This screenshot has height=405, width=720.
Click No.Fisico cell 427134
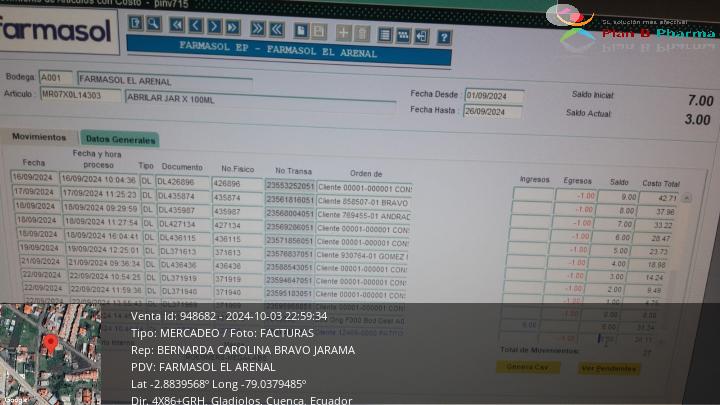point(238,225)
